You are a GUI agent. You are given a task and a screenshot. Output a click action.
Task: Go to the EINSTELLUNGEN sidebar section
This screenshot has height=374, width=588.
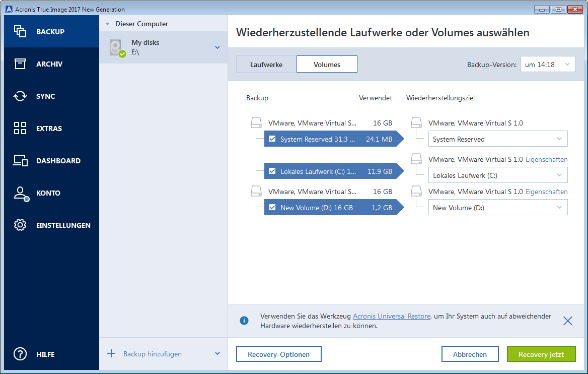click(52, 225)
